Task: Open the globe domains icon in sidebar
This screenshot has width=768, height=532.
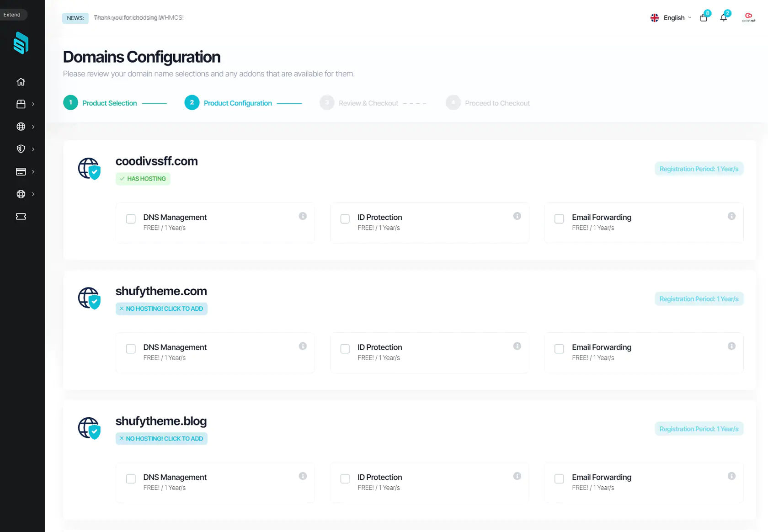Action: tap(21, 127)
